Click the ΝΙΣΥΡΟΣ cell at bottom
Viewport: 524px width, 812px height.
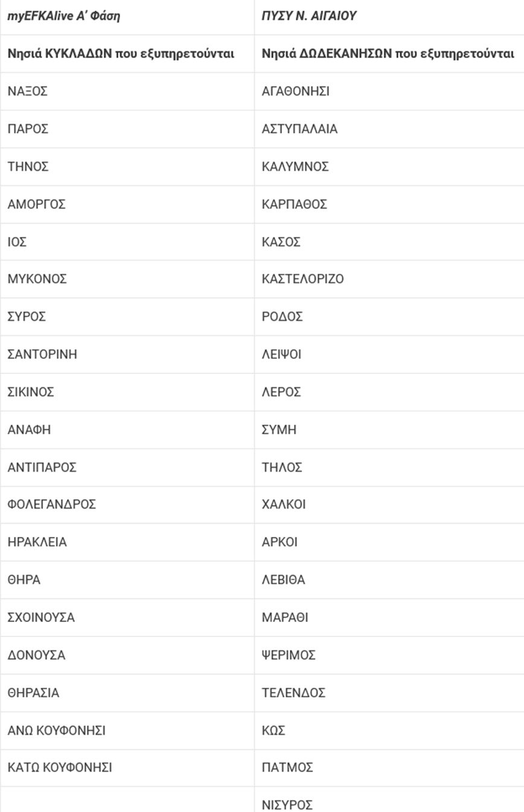coord(287,805)
